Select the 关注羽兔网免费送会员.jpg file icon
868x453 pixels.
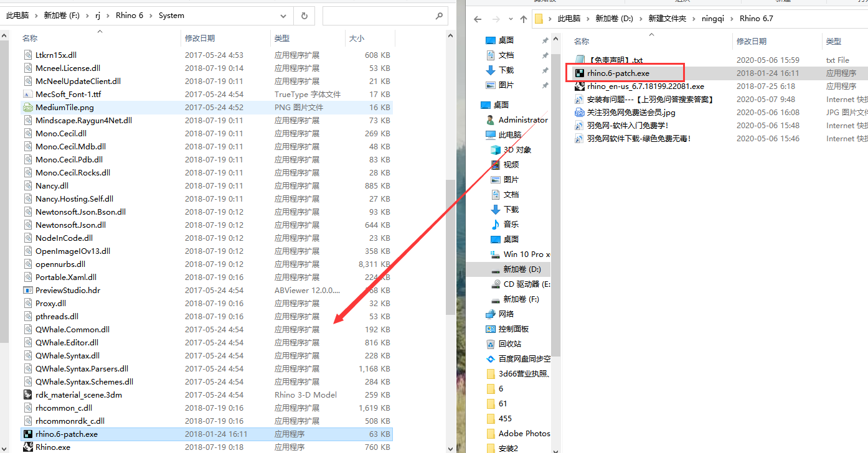pos(580,113)
